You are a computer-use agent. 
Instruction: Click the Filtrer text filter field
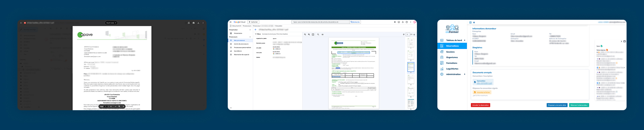point(278,34)
